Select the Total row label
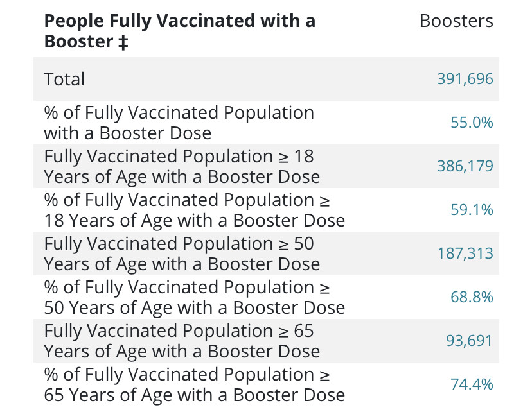This screenshot has width=532, height=412. [x=64, y=79]
